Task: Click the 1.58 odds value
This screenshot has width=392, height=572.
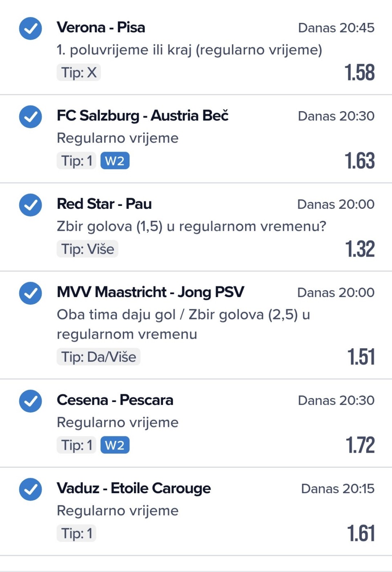Action: pos(359,72)
